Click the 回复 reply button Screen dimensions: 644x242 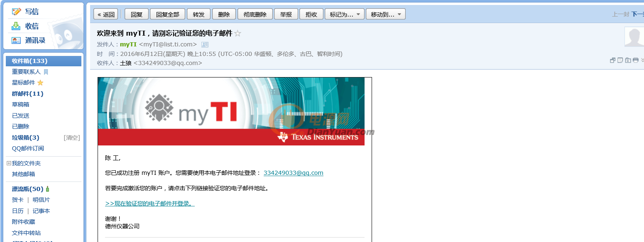tap(137, 14)
